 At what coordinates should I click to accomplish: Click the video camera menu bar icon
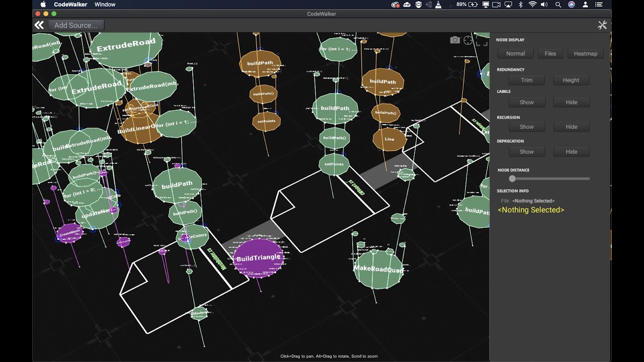[x=497, y=5]
